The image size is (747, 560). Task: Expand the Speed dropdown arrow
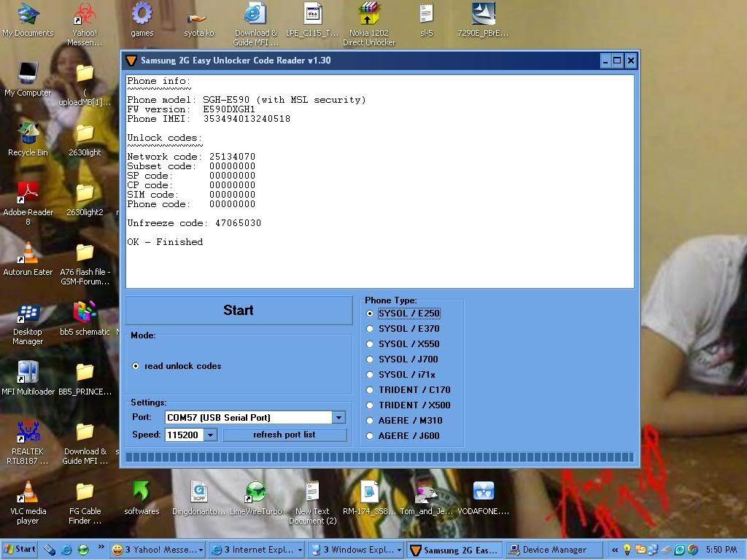(211, 435)
